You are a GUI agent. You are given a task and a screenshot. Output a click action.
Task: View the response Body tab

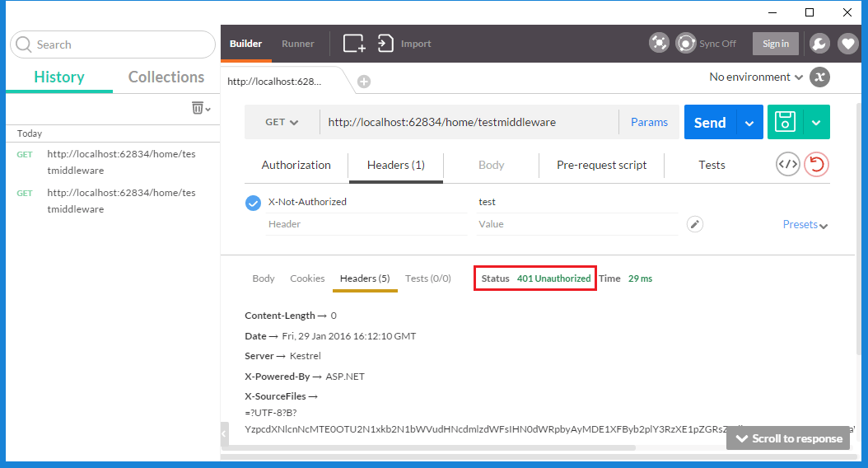264,278
